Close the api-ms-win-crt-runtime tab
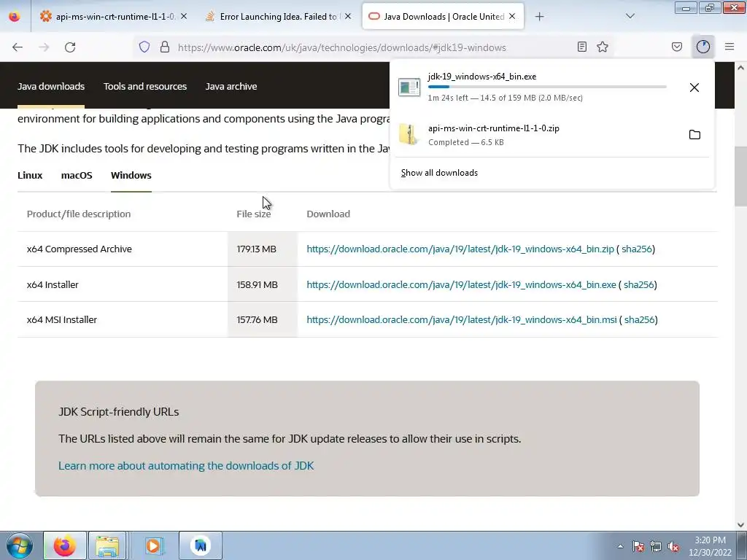The width and height of the screenshot is (747, 560). point(184,16)
